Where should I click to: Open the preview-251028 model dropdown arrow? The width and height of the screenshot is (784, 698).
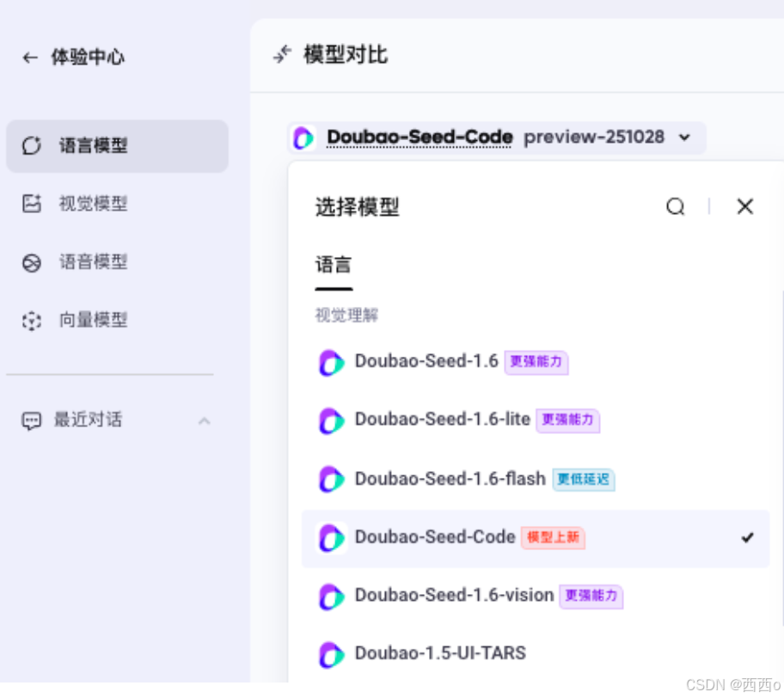pyautogui.click(x=684, y=138)
